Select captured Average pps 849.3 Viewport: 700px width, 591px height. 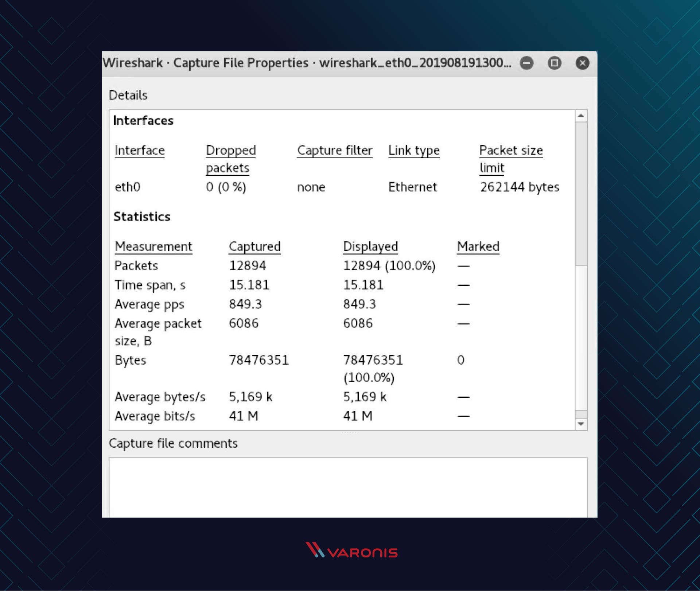245,304
